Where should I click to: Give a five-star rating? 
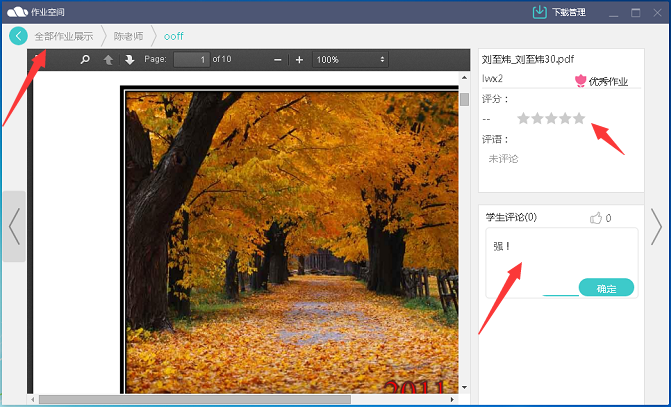[579, 118]
